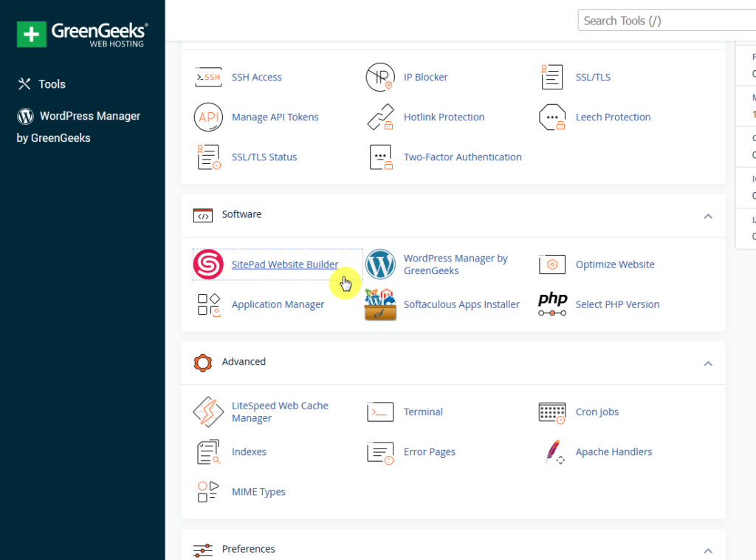756x560 pixels.
Task: Open the SitePad Website Builder link
Action: click(285, 264)
